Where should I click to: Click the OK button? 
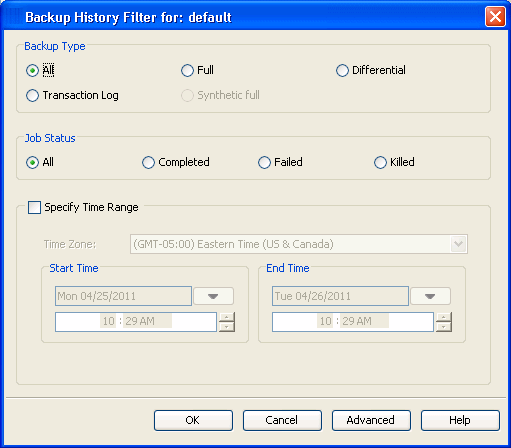[x=193, y=420]
